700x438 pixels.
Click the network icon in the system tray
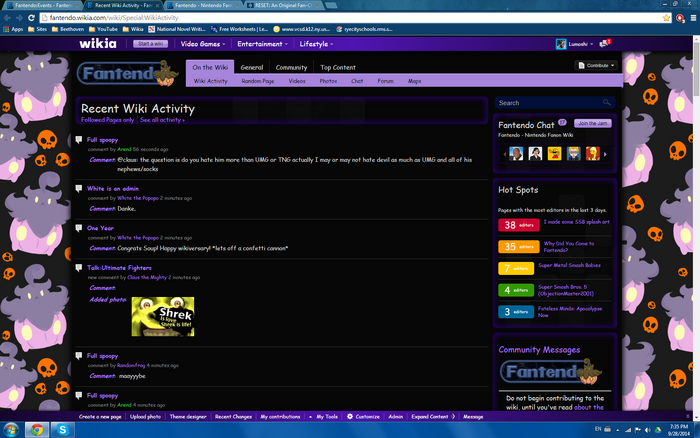[x=628, y=430]
